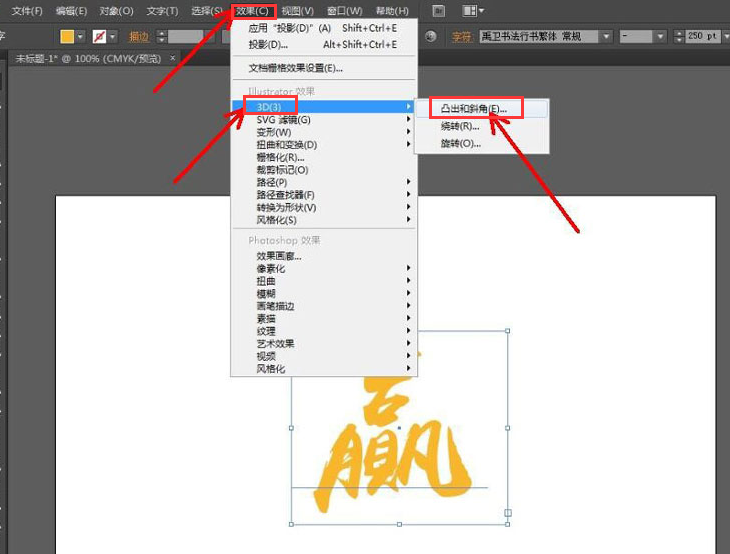
Task: Choose 绕转(R)... in 3D submenu
Action: click(x=481, y=126)
